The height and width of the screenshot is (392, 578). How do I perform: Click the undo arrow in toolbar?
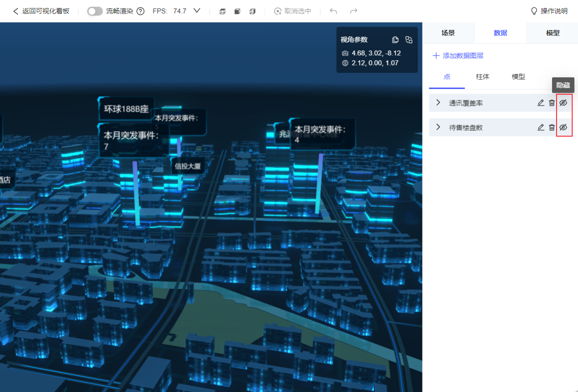click(x=333, y=11)
